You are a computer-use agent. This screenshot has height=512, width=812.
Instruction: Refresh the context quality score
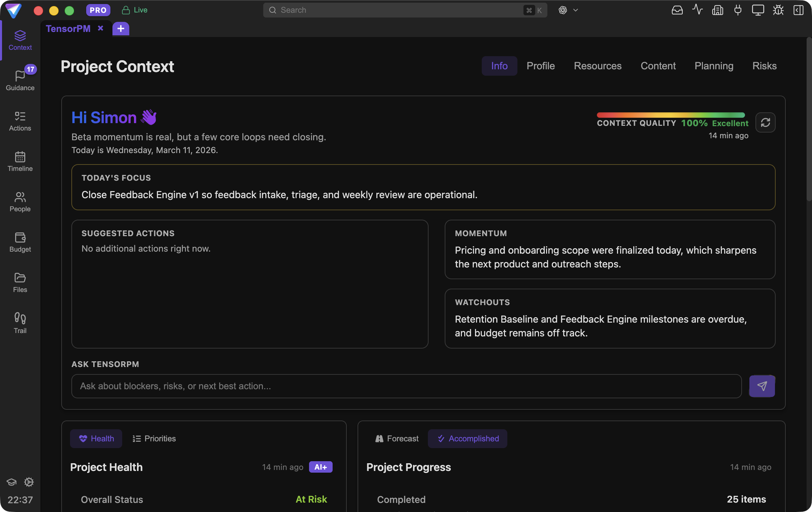765,122
